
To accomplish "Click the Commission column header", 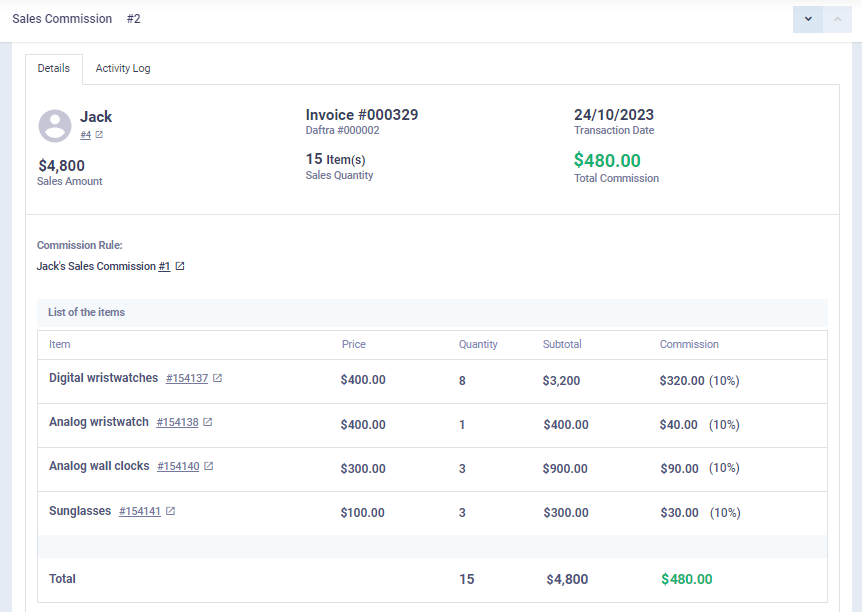I will click(689, 344).
